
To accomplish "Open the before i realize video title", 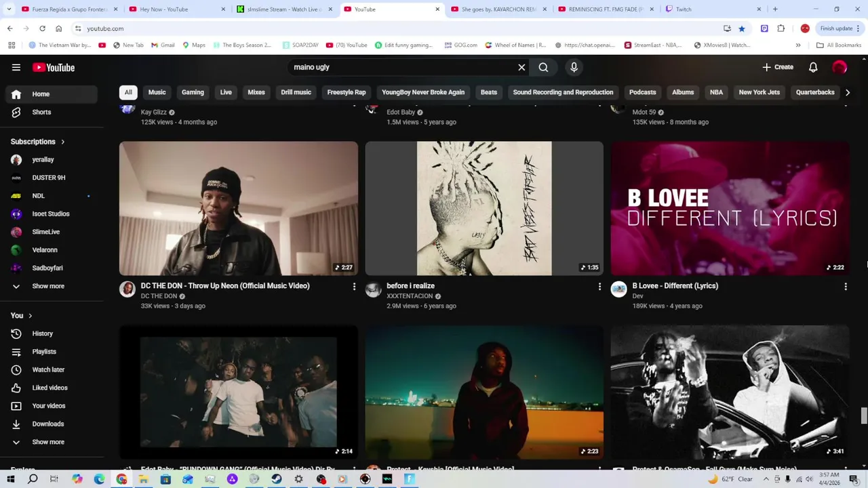I will (x=410, y=286).
